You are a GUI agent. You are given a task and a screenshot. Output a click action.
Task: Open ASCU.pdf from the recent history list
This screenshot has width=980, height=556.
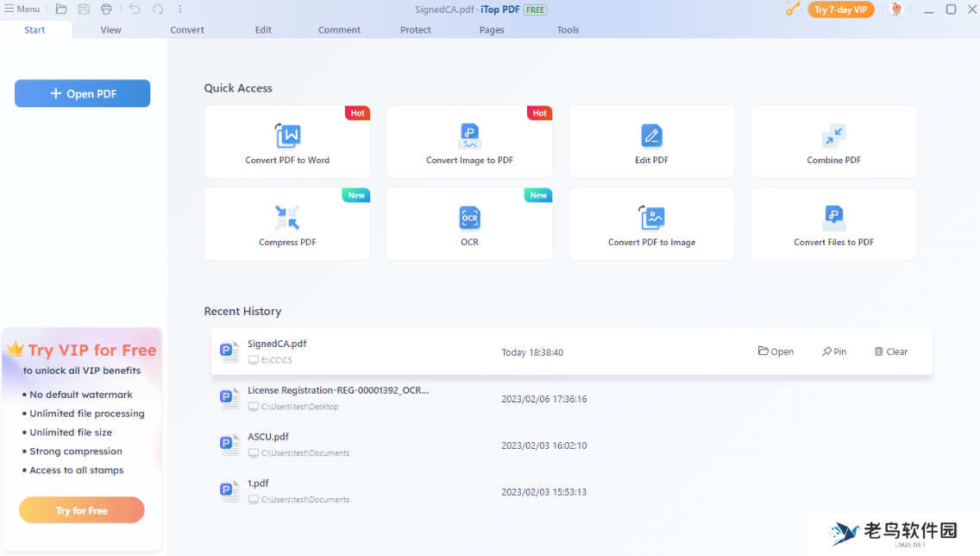pos(268,437)
